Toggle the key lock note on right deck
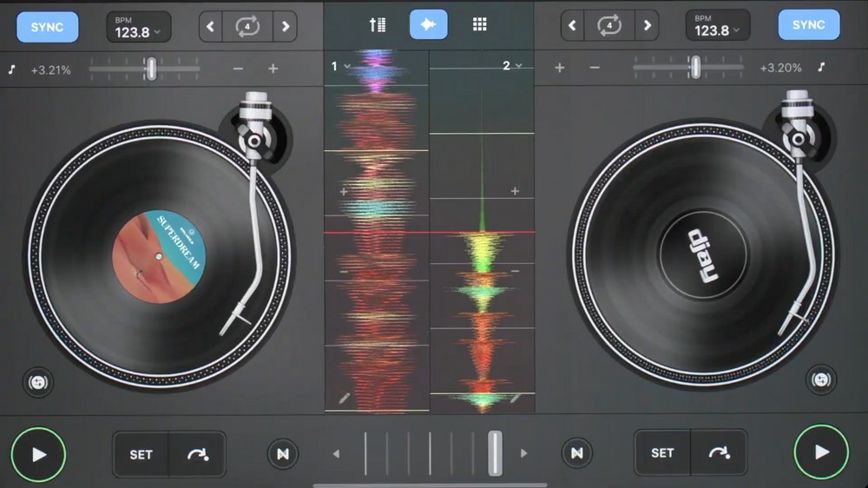 (x=821, y=67)
